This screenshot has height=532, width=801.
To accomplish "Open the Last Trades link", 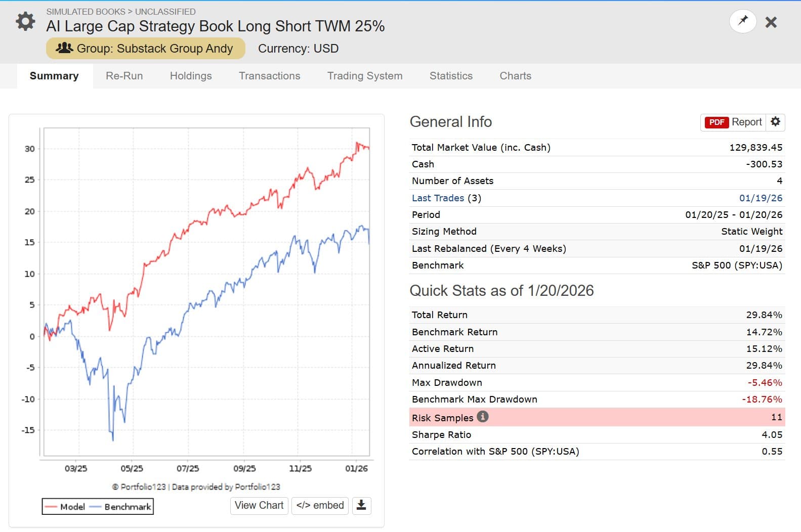I will [x=438, y=198].
